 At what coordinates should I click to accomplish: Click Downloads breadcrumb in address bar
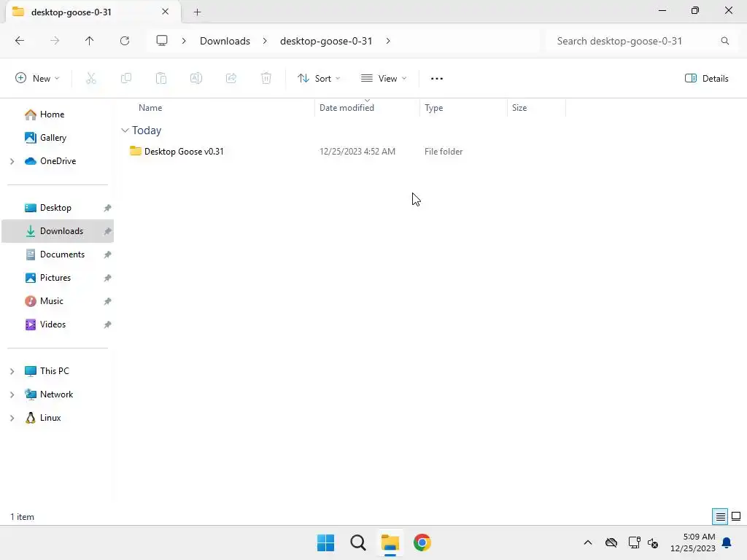225,41
